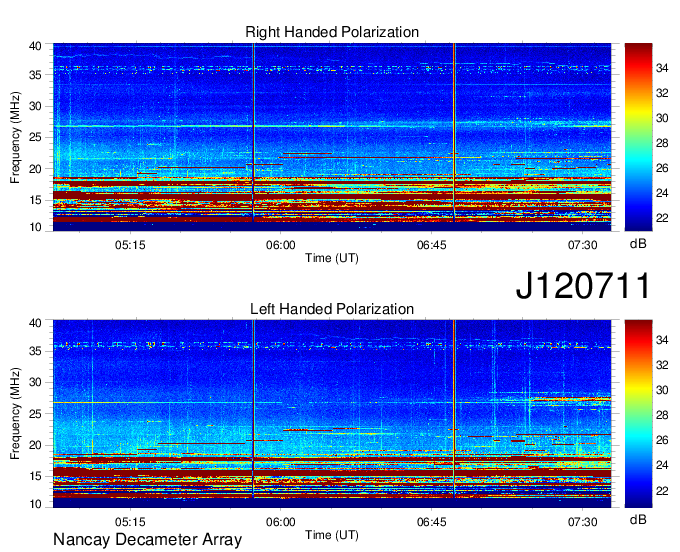
Task: Click the 06:45 tick label on top plot
Action: [432, 245]
